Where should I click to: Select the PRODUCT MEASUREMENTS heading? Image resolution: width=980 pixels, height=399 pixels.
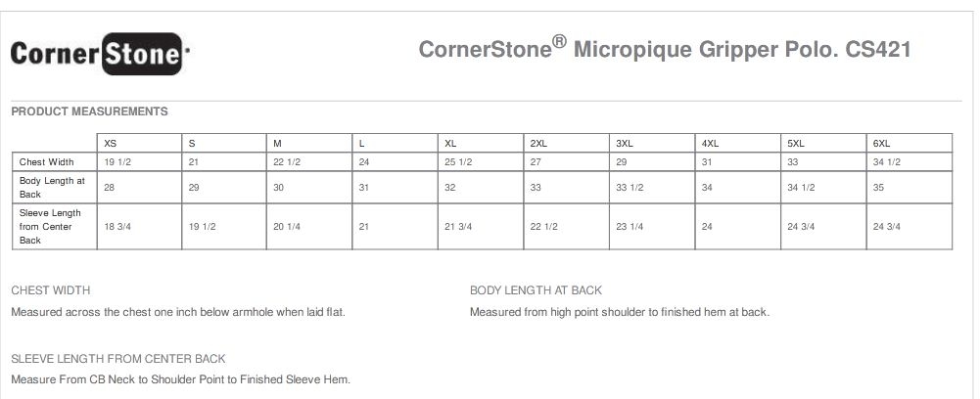(x=89, y=111)
